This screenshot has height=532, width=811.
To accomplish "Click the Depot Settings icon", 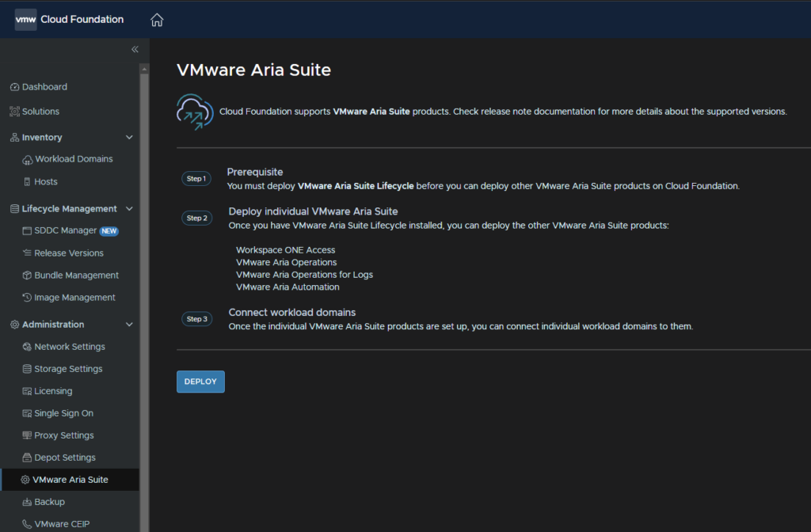I will 27,458.
